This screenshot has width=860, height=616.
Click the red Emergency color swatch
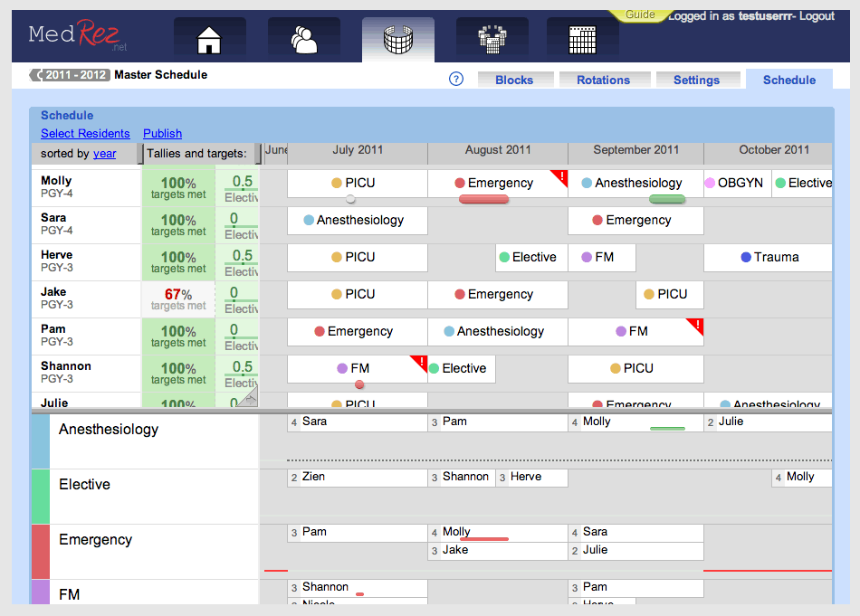(x=41, y=552)
